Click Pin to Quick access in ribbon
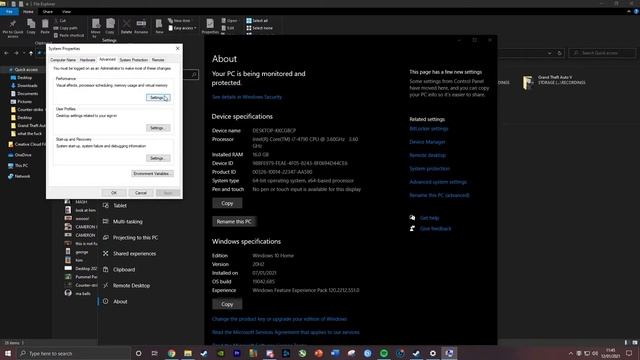 coord(13,28)
